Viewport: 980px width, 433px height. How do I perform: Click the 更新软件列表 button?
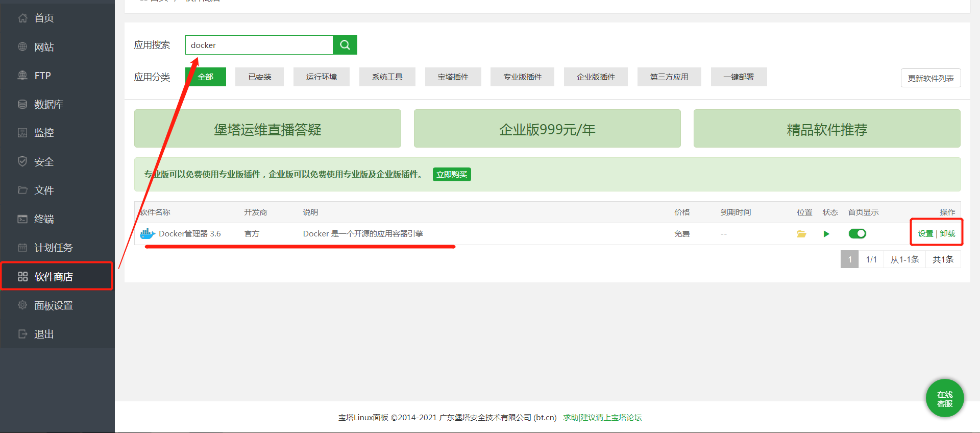tap(931, 78)
